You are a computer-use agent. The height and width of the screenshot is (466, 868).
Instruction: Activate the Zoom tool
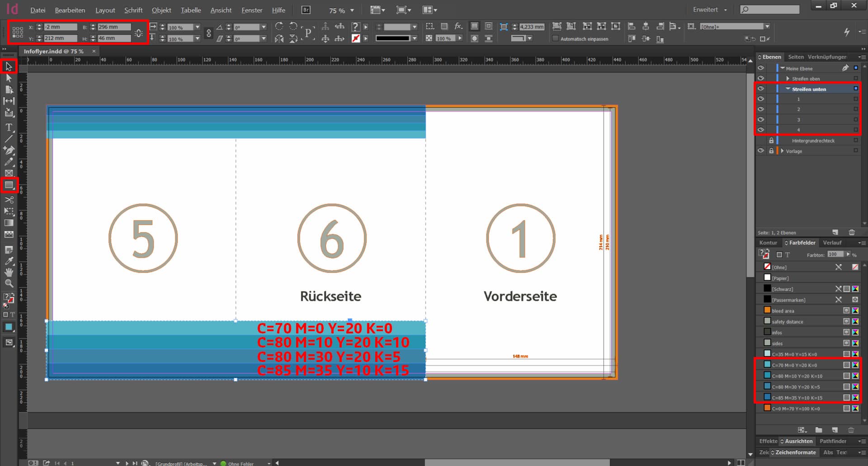(9, 284)
